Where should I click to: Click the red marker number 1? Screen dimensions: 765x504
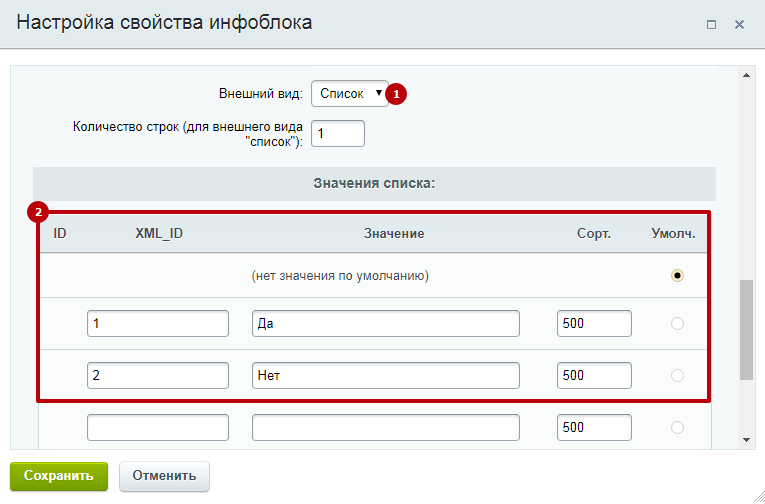(x=396, y=94)
